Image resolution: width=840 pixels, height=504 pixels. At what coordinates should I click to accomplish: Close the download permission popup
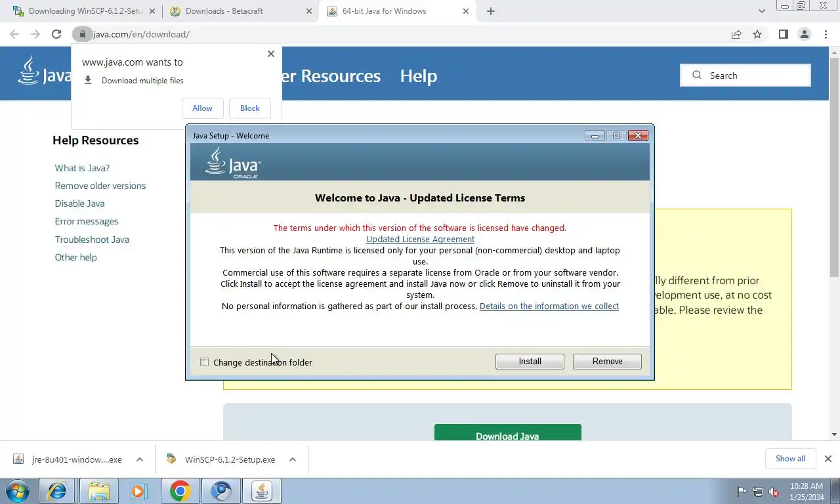(x=270, y=54)
